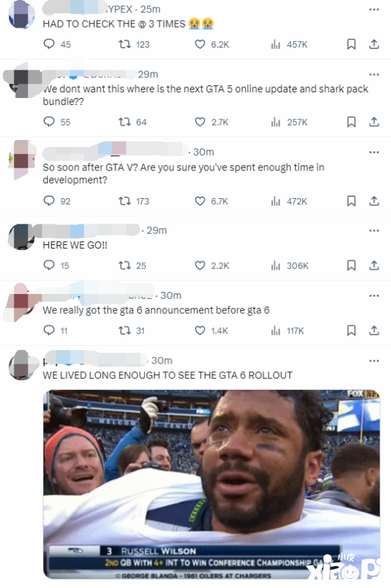Share the 'So soon after GTA V' tweet
Image resolution: width=391 pixels, height=588 pixels.
[374, 201]
